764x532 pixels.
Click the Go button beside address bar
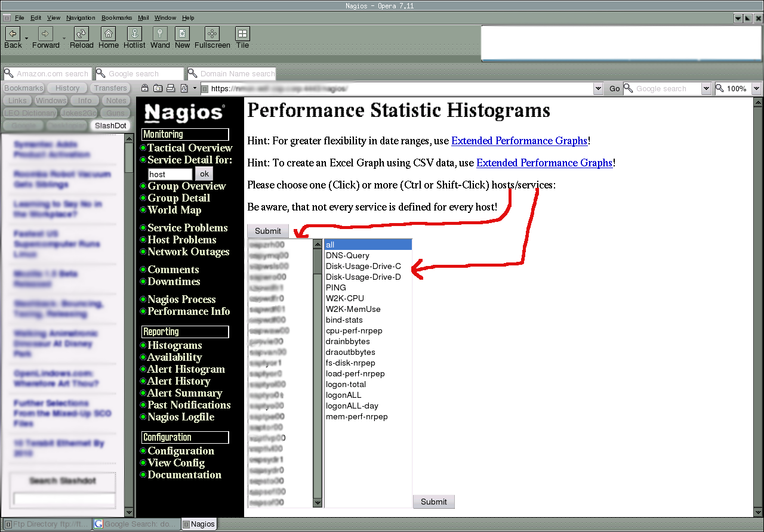614,88
